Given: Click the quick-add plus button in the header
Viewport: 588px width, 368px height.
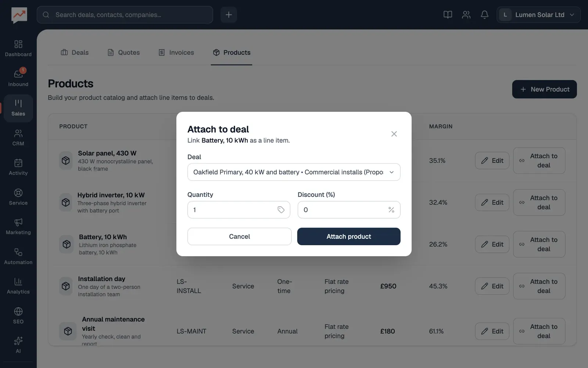Looking at the screenshot, I should point(229,15).
